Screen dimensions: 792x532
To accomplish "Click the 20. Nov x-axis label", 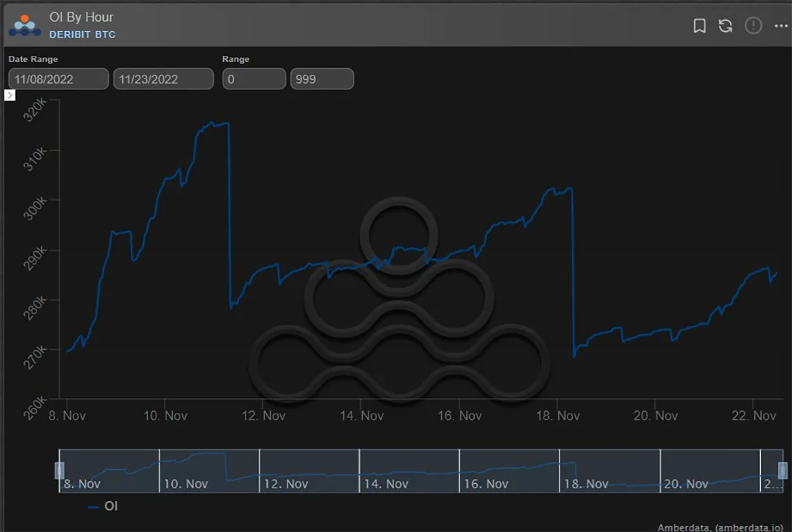I will [655, 416].
